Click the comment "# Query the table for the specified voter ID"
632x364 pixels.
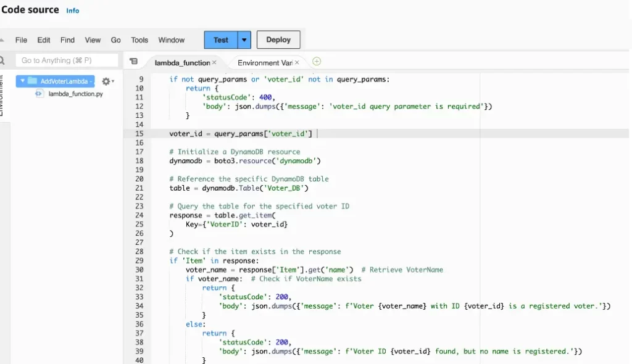point(259,206)
